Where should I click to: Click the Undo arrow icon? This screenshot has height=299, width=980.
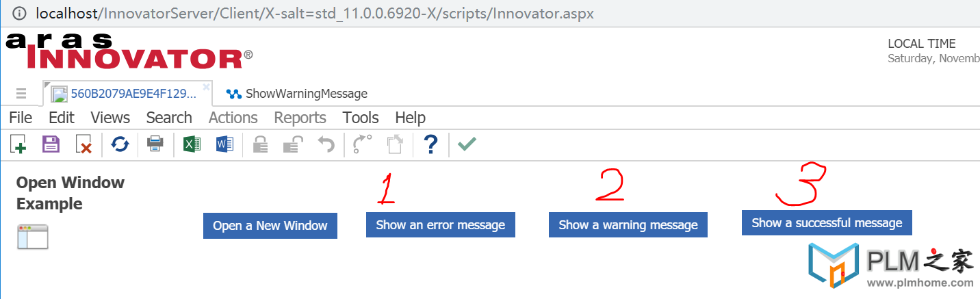pos(326,144)
